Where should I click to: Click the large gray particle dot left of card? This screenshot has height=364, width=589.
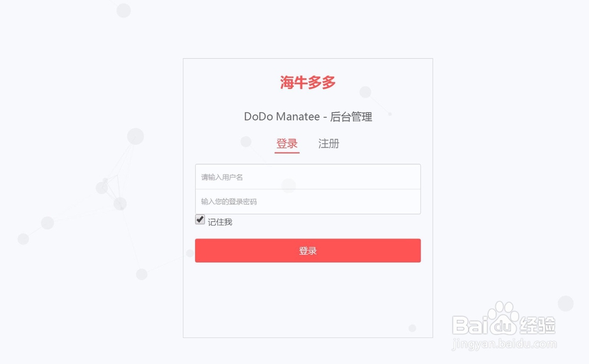click(135, 136)
